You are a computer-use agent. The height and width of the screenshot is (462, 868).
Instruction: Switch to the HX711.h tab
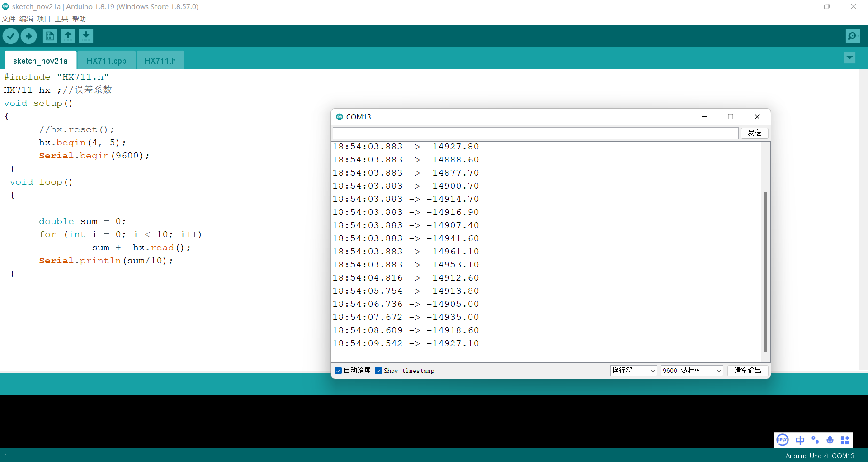160,61
